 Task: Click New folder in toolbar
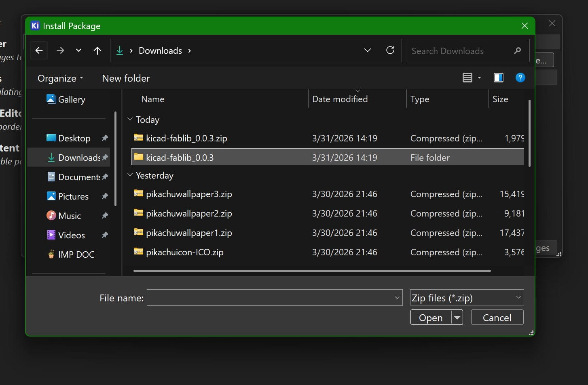(x=126, y=78)
